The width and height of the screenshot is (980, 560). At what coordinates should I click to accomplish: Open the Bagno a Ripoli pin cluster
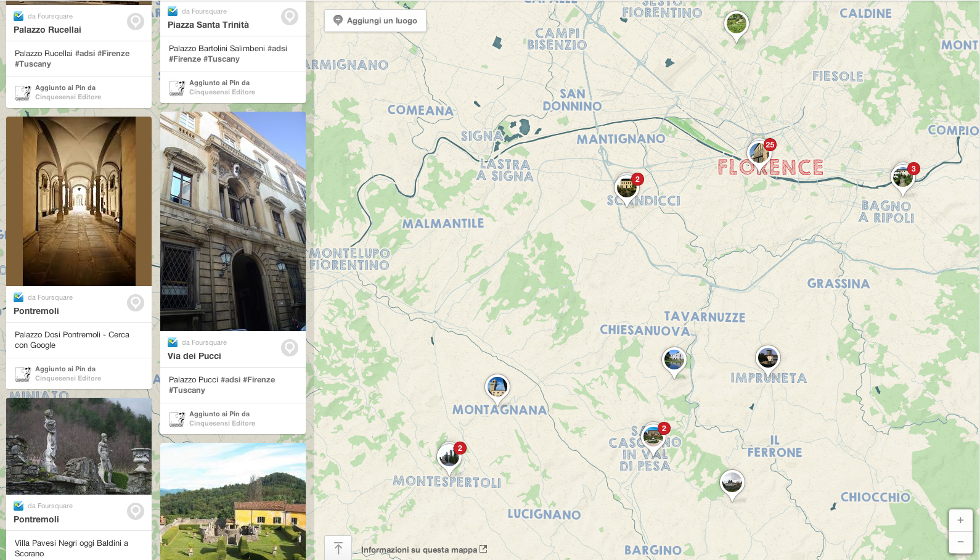click(903, 177)
